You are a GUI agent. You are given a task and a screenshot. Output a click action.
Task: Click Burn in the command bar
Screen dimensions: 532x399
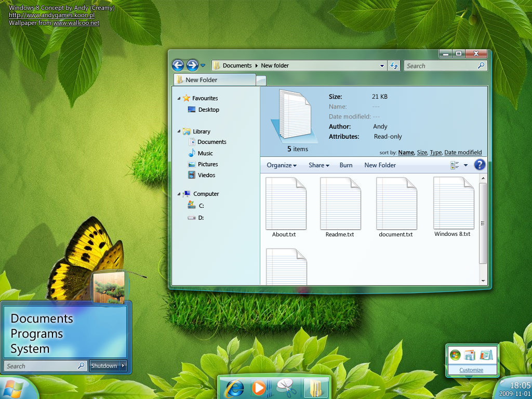coord(345,165)
